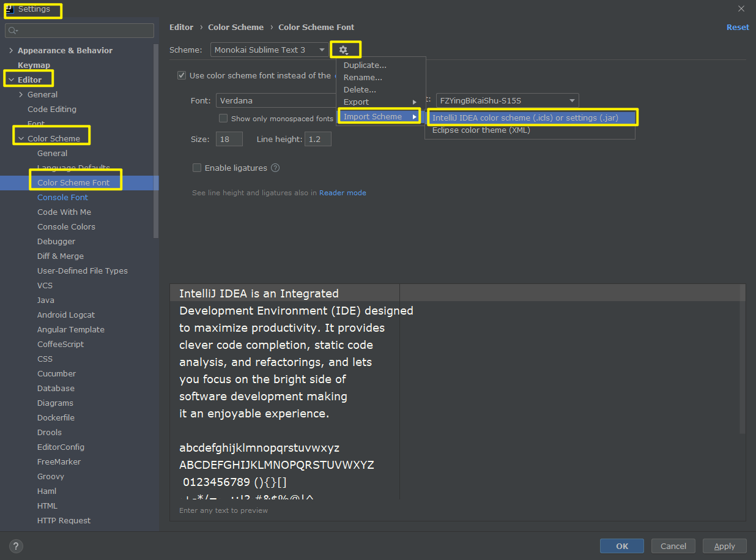The image size is (756, 560).
Task: Expand Appearance & Behavior tree node
Action: pyautogui.click(x=11, y=50)
